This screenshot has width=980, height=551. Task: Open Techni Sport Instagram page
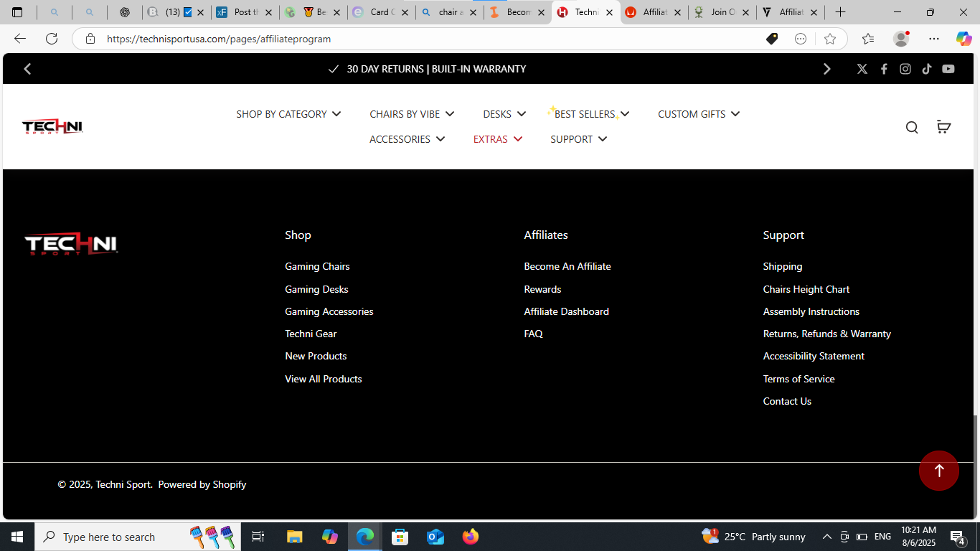(905, 69)
